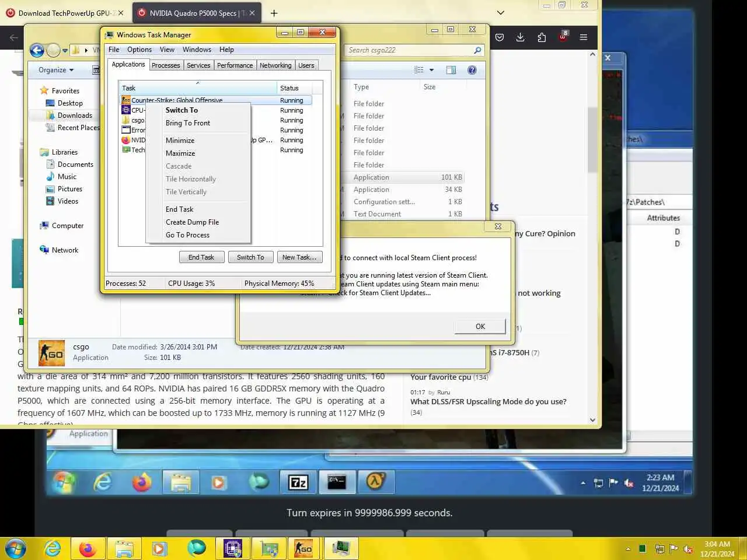Click the CPU-Z icon on the Windows taskbar
Screen dimensions: 747x560
[x=232, y=548]
